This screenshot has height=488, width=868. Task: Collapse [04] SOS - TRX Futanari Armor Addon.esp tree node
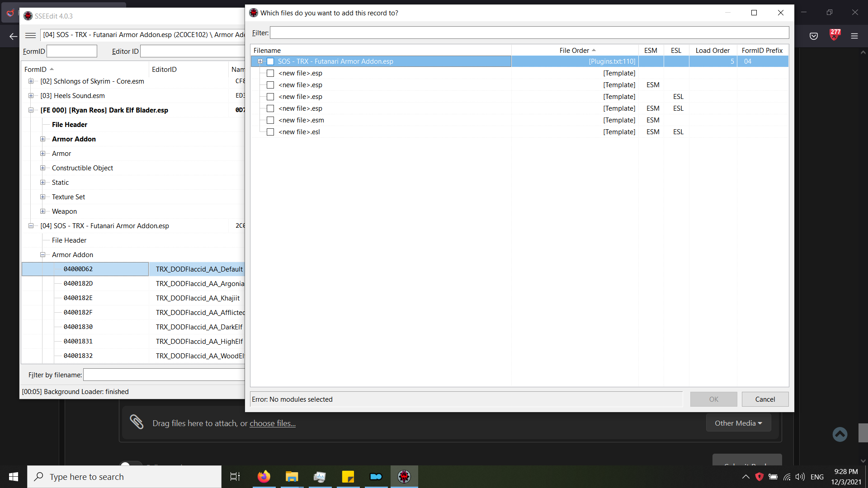click(31, 226)
